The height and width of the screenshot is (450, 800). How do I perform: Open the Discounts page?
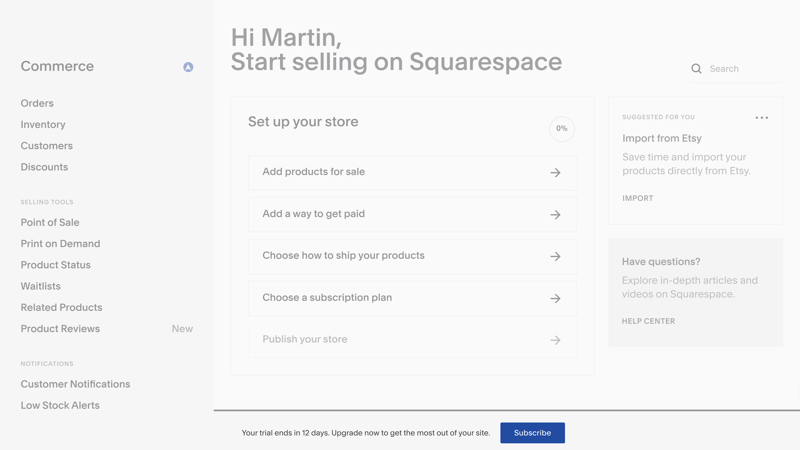pos(44,167)
